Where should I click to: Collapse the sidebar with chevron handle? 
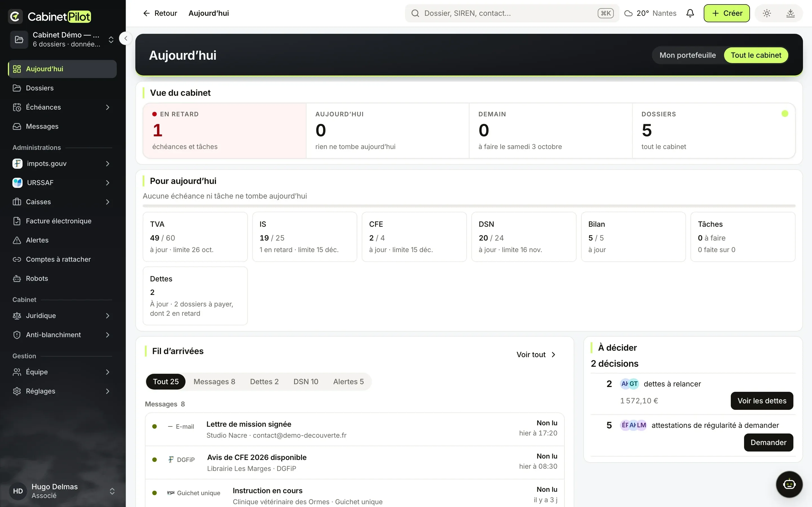(125, 38)
